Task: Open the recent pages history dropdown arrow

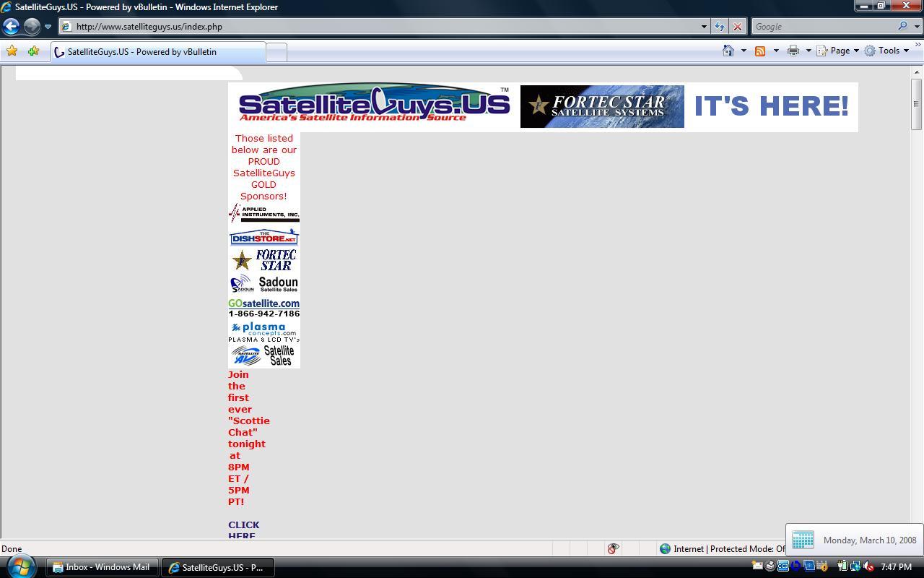Action: click(48, 27)
